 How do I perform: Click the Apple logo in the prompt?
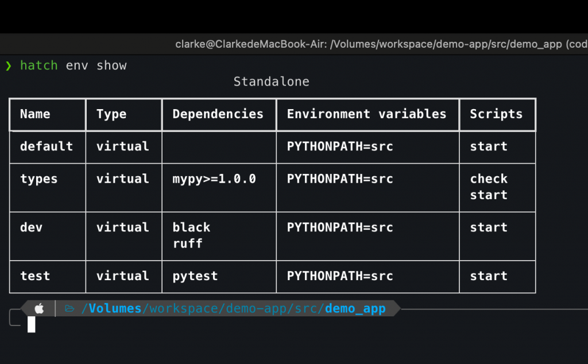[40, 308]
